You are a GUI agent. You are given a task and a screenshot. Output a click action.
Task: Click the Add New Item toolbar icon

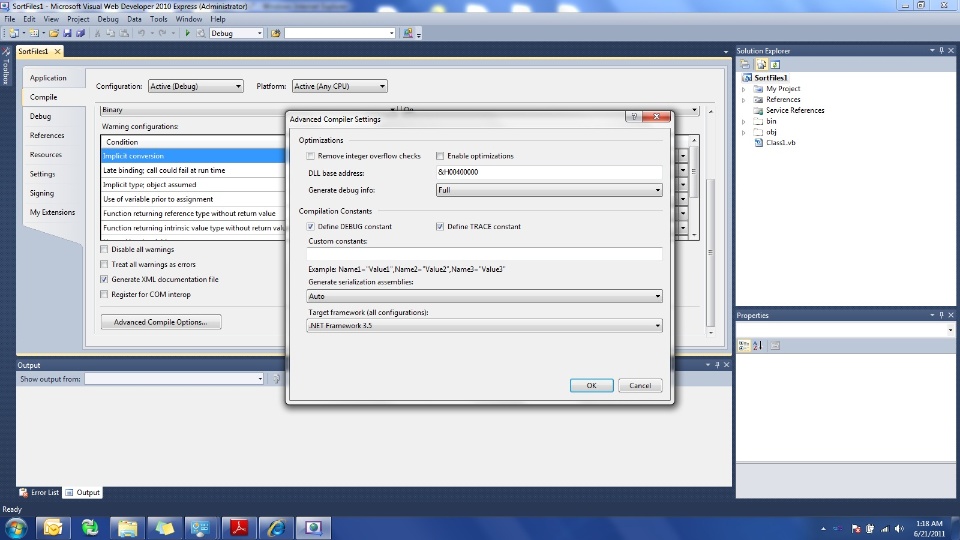(34, 33)
